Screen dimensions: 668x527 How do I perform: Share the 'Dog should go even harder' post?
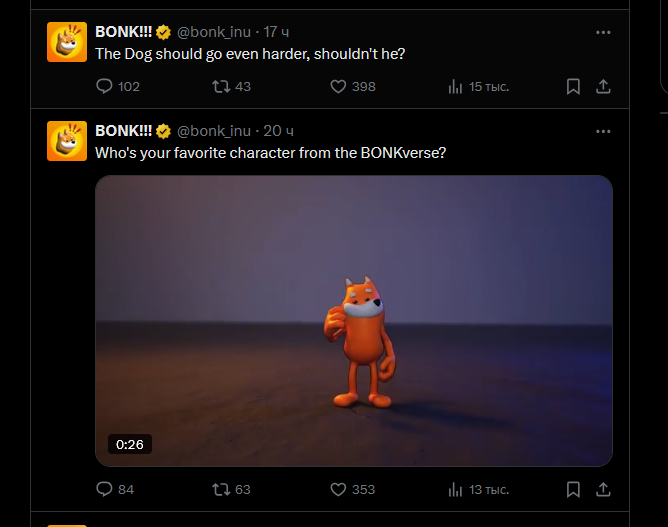point(603,87)
